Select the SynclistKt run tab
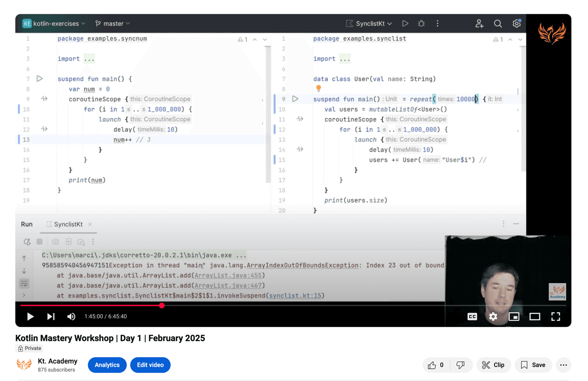 click(x=68, y=224)
